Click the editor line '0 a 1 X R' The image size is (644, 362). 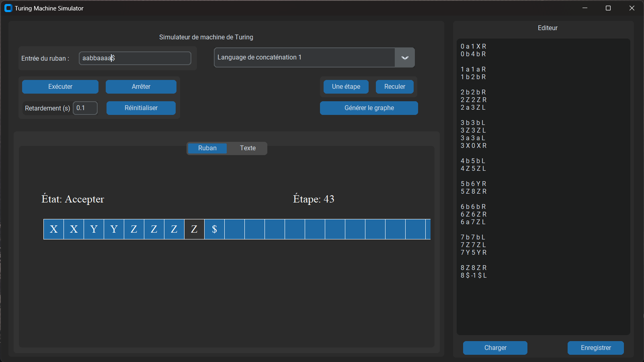[474, 47]
